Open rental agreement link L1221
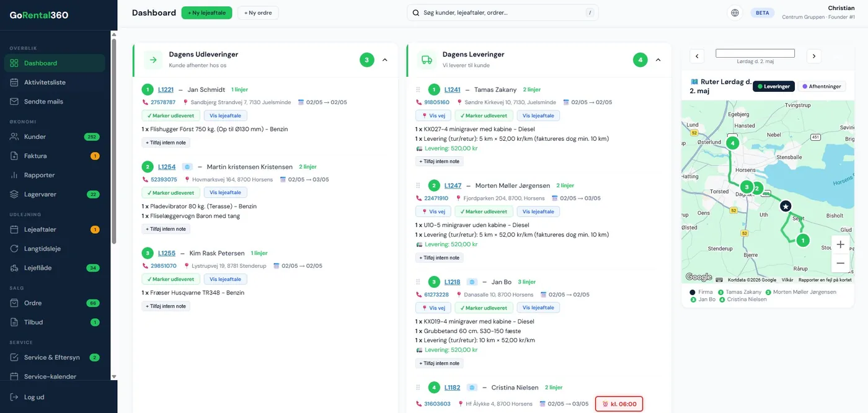868x413 pixels. click(x=166, y=89)
